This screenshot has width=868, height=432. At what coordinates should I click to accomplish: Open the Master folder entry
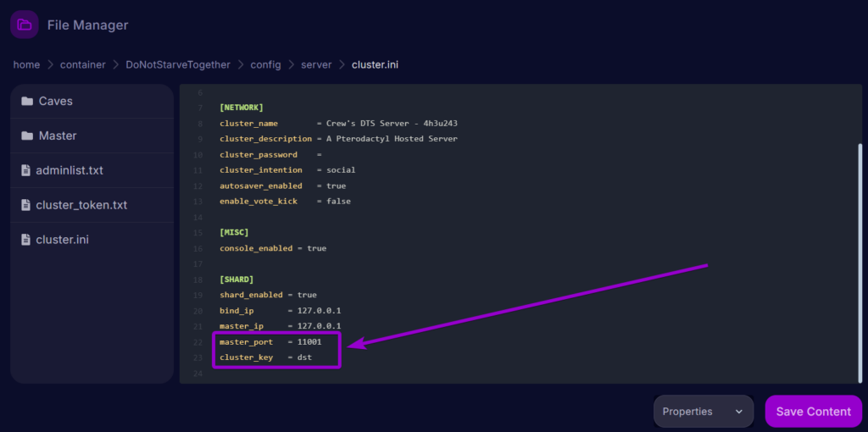click(58, 136)
